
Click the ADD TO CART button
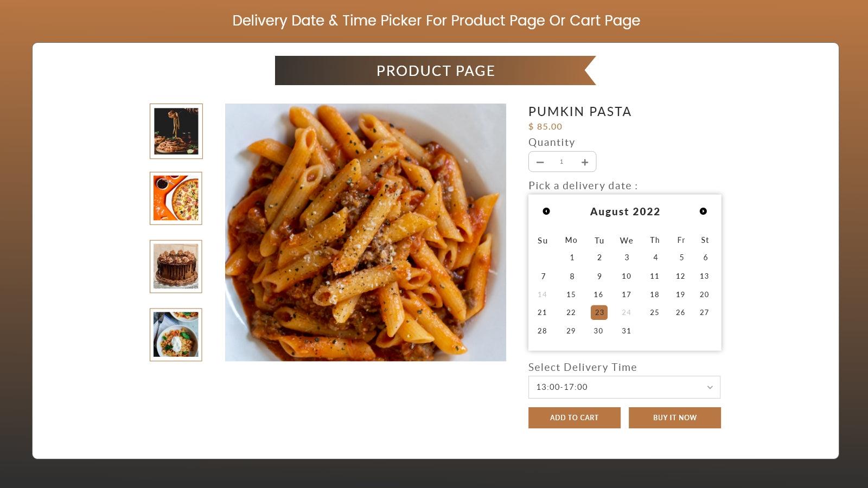click(574, 418)
